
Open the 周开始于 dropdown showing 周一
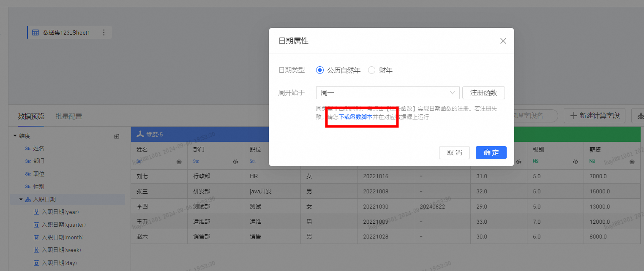pos(387,93)
